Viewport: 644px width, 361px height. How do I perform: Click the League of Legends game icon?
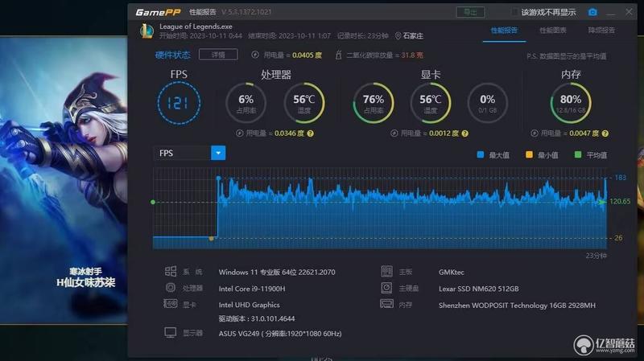(147, 31)
